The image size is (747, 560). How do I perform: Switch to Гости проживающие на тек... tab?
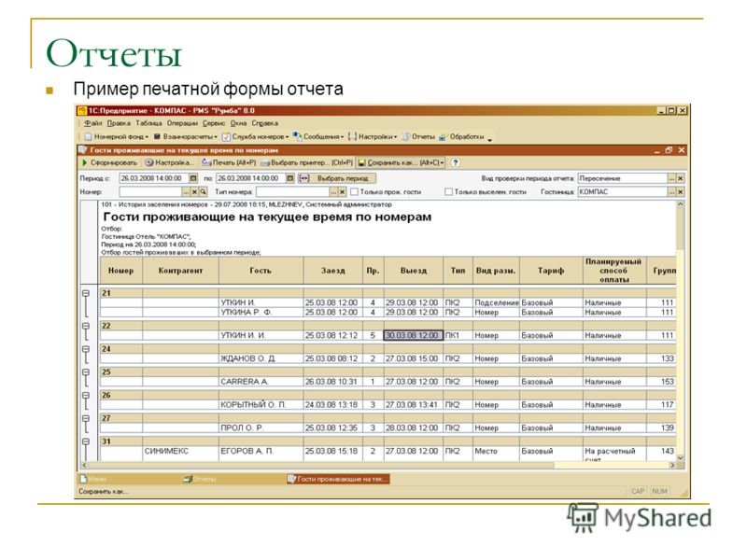[x=338, y=479]
